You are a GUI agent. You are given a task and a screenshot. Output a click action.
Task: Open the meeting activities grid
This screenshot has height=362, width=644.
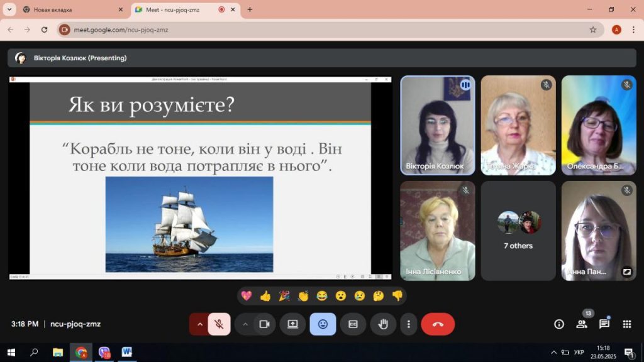point(626,324)
